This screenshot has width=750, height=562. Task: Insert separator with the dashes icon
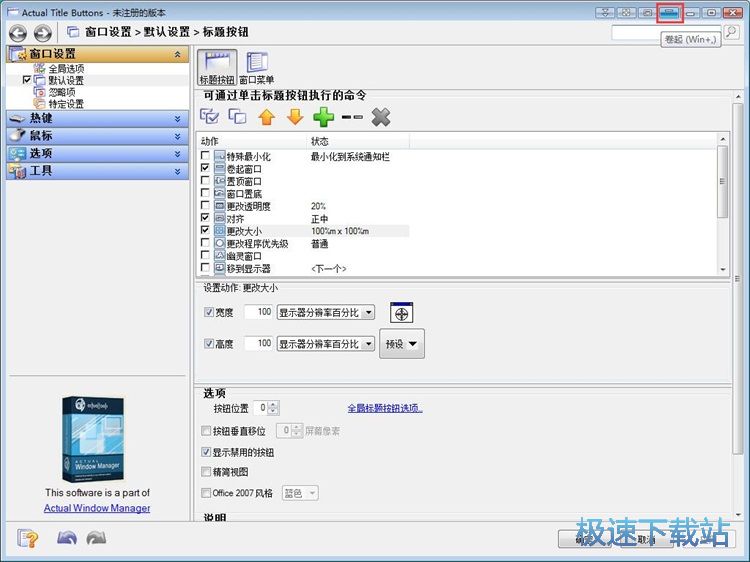pyautogui.click(x=352, y=117)
